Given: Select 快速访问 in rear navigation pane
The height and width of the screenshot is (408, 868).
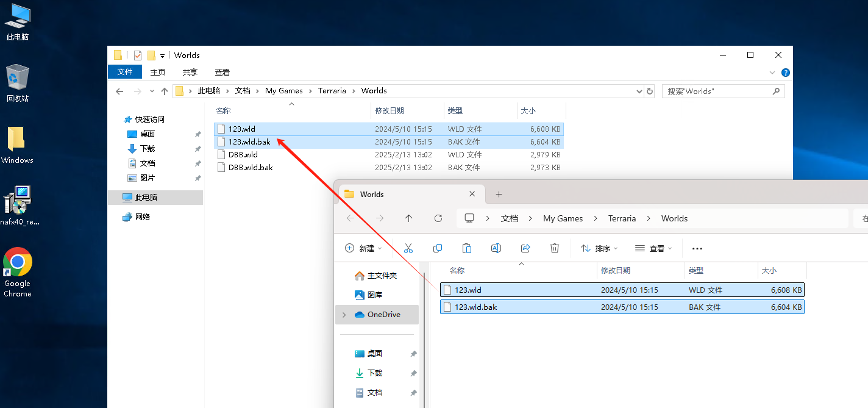Looking at the screenshot, I should 150,120.
